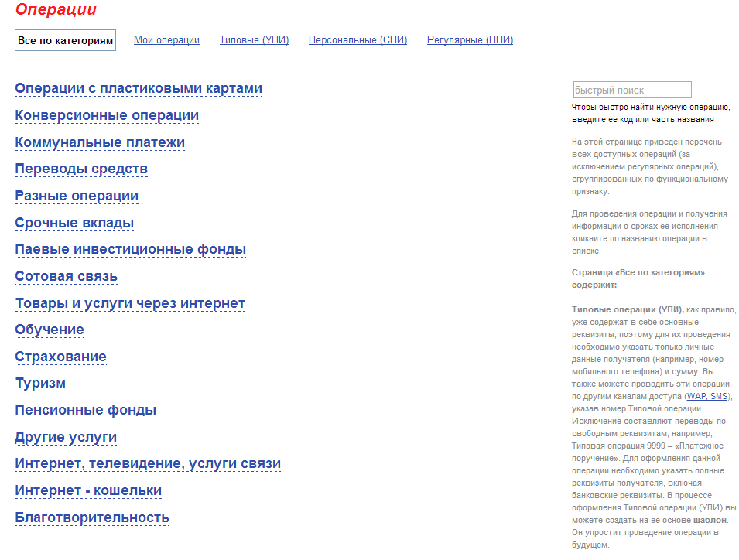
Task: Select the "Все по категориям" tab
Action: 65,40
